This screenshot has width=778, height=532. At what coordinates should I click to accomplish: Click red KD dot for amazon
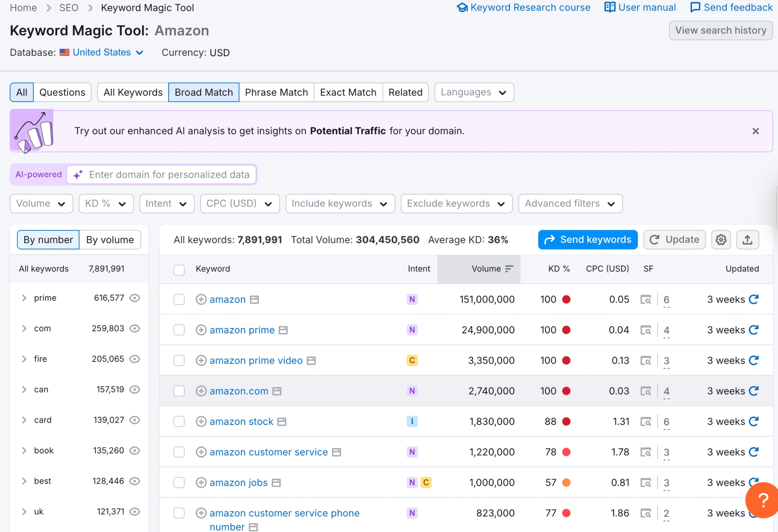click(x=566, y=299)
